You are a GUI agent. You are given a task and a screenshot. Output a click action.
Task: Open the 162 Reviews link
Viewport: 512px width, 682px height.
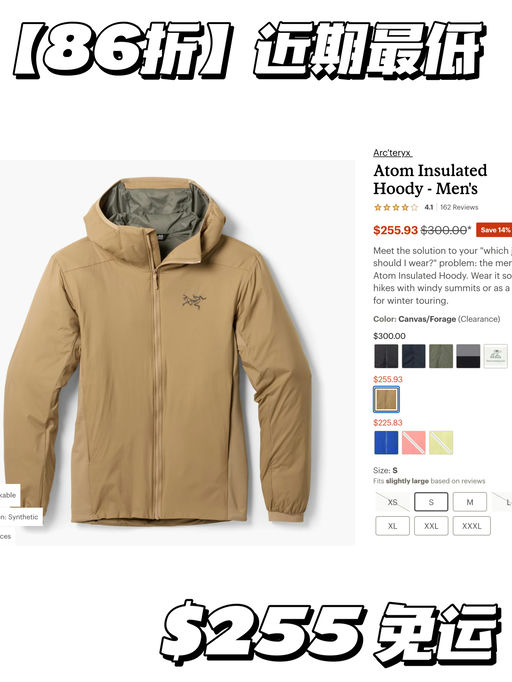tap(459, 207)
